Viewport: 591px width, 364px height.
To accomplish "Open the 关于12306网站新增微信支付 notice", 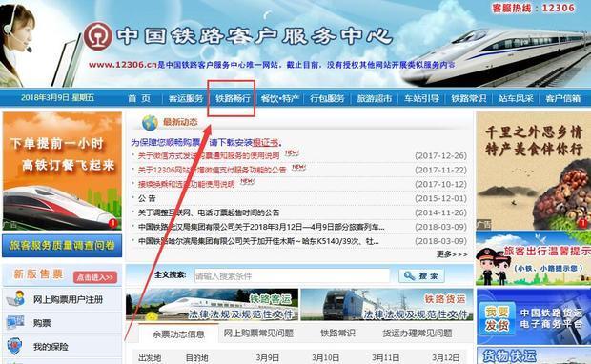I will tap(212, 170).
